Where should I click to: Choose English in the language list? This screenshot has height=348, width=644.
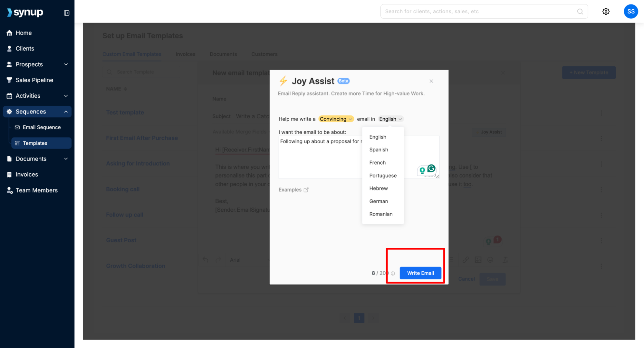tap(378, 137)
